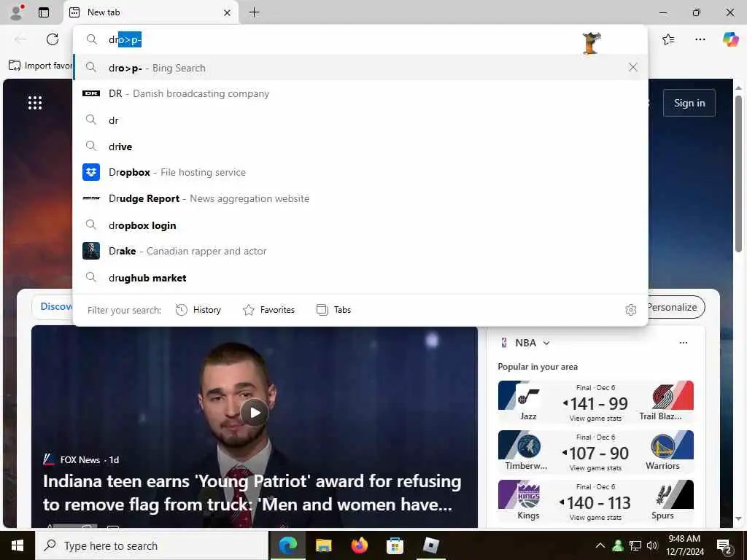Select the DR Danish broadcasting company suggestion
The height and width of the screenshot is (560, 747).
pyautogui.click(x=360, y=94)
